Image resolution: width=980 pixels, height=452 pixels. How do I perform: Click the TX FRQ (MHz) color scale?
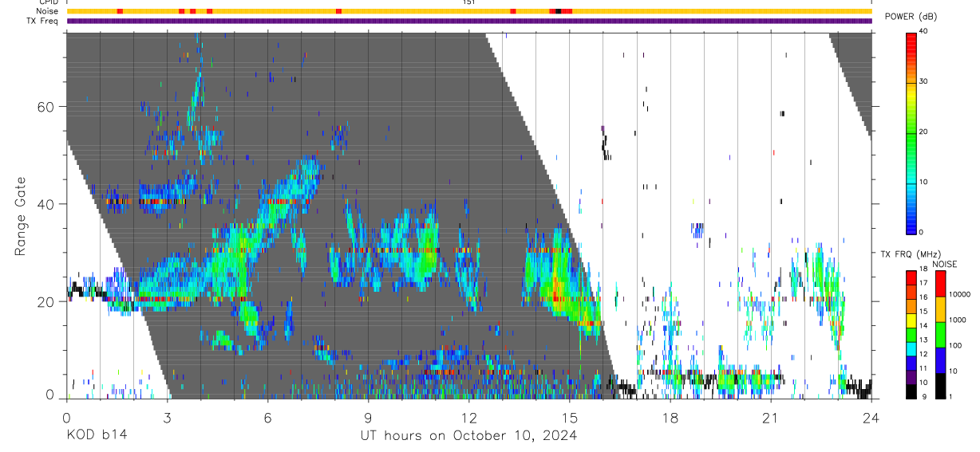tap(911, 334)
